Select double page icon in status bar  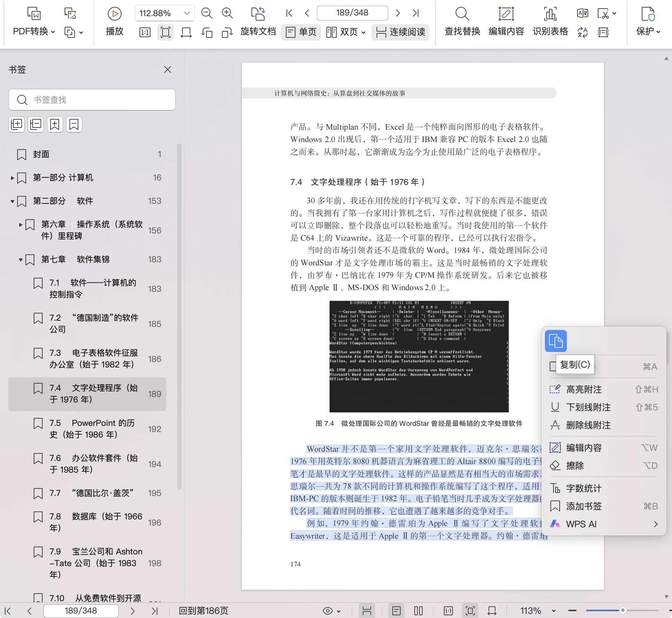(418, 611)
